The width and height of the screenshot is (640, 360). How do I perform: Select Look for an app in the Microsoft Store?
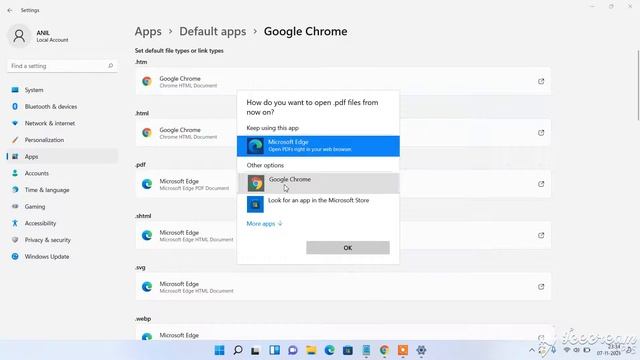coord(318,204)
